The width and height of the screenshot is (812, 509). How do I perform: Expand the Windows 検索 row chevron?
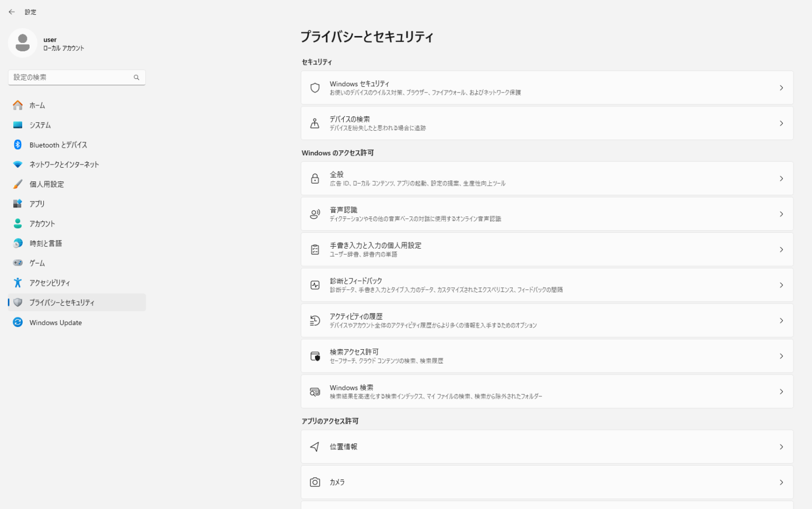pos(781,392)
